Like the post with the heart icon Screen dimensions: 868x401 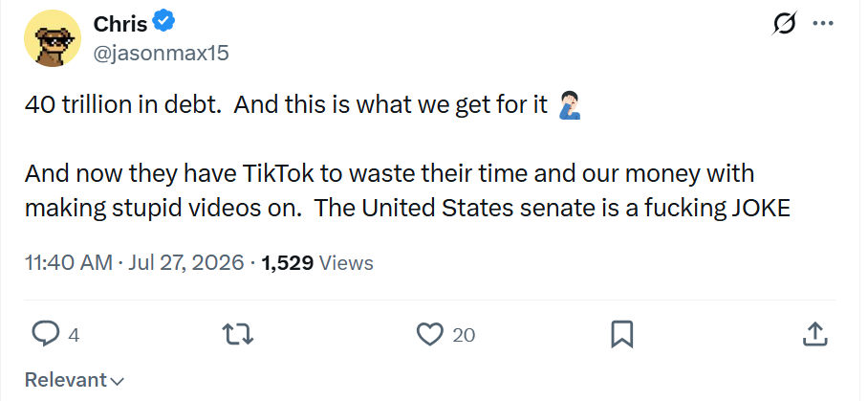point(429,335)
